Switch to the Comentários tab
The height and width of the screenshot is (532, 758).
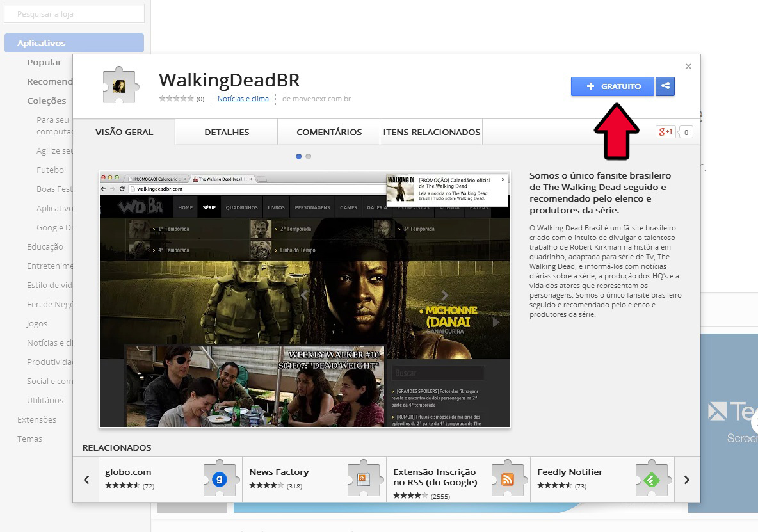(x=329, y=132)
